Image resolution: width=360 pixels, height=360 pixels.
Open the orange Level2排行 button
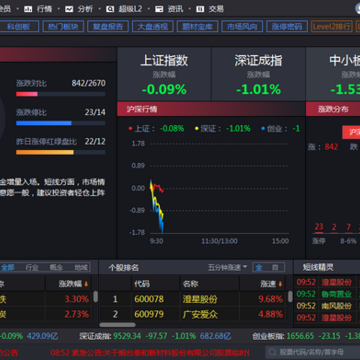(332, 26)
